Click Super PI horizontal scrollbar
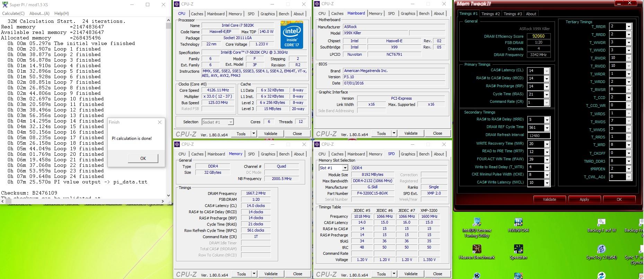Image resolution: width=644 pixels, height=279 pixels. (83, 201)
